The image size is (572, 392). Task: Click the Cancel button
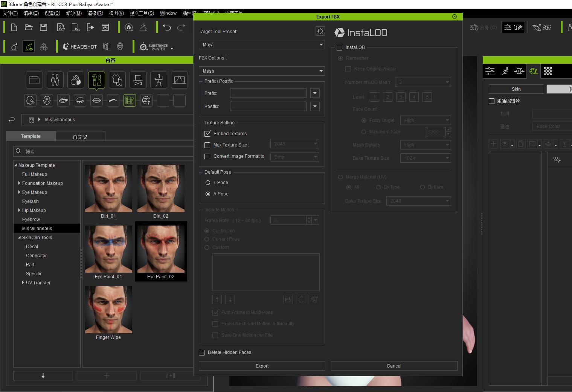click(x=394, y=366)
